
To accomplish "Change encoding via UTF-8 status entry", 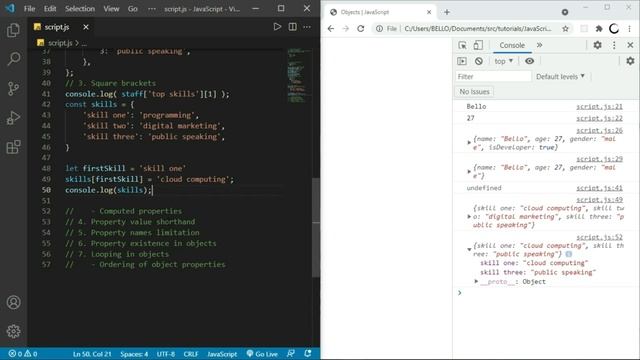I will click(x=166, y=354).
